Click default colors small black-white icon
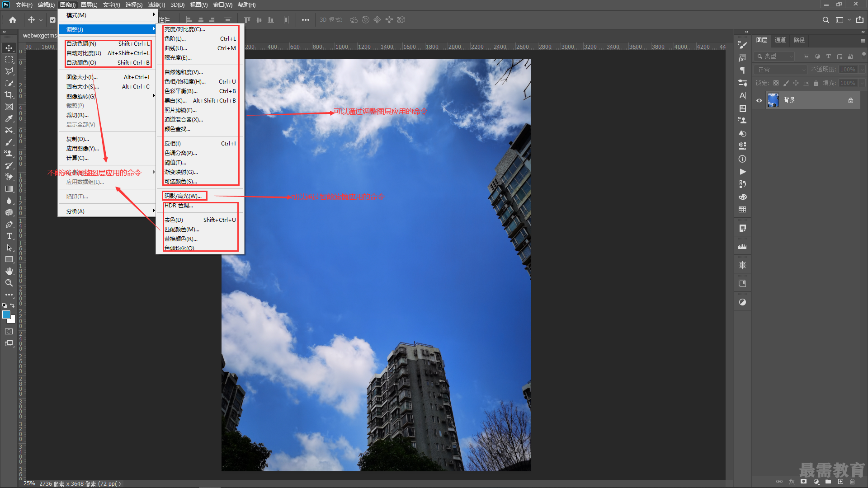The width and height of the screenshot is (868, 488). click(x=5, y=305)
